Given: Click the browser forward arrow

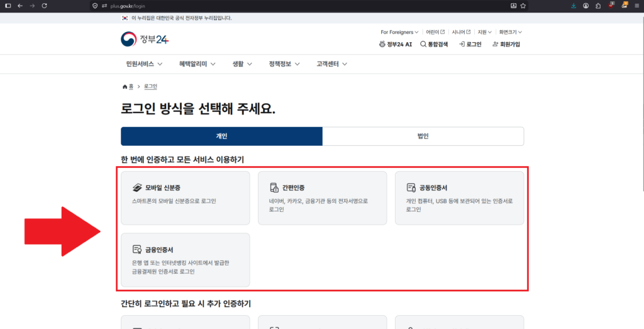Looking at the screenshot, I should [33, 6].
